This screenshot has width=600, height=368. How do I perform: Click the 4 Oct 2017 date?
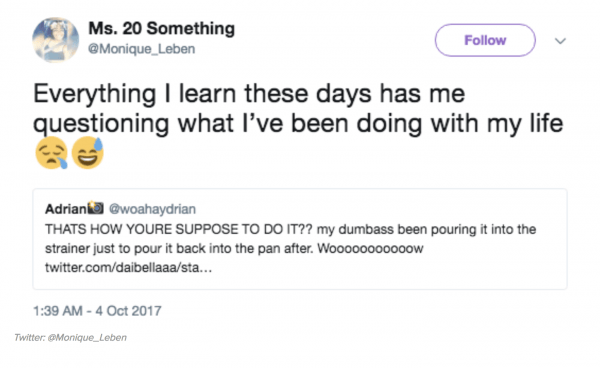click(x=129, y=311)
